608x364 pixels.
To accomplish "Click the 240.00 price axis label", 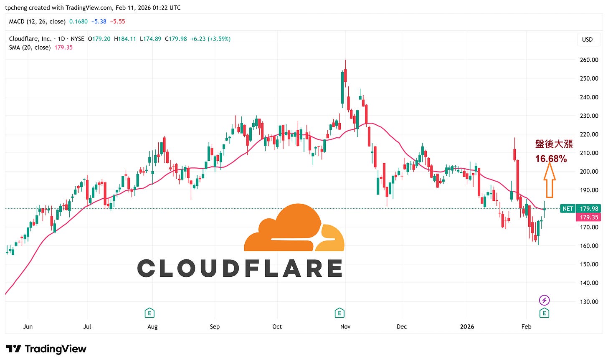I will (x=589, y=97).
